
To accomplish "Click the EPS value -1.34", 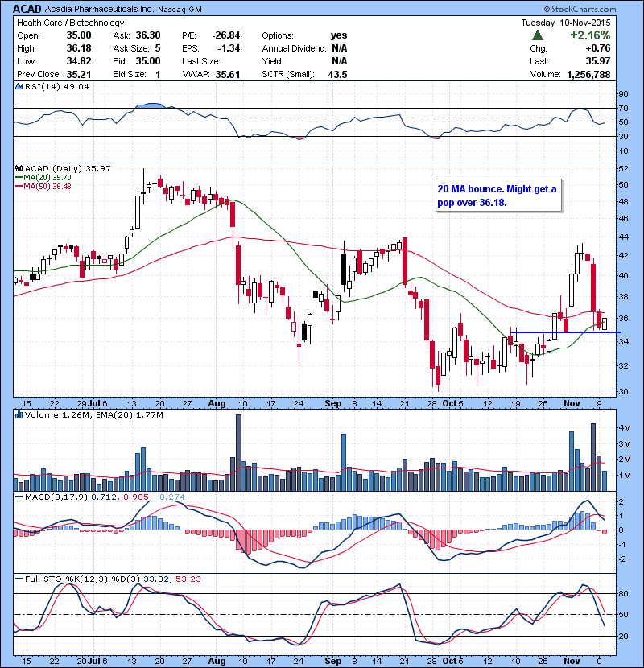I will (229, 48).
